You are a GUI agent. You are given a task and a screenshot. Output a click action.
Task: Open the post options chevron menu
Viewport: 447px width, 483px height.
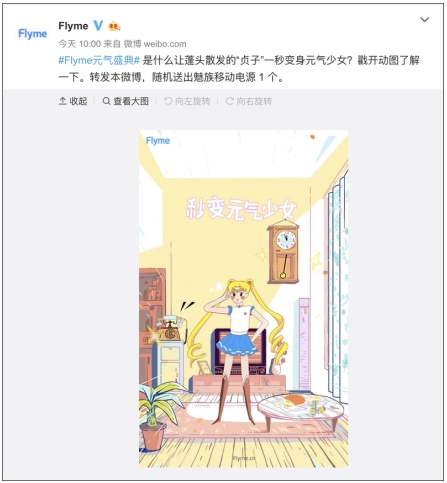[x=424, y=20]
